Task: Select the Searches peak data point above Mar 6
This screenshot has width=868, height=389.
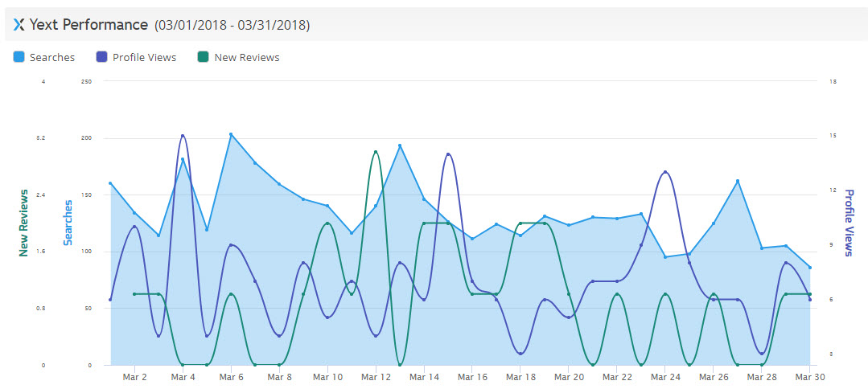Action: coord(231,134)
